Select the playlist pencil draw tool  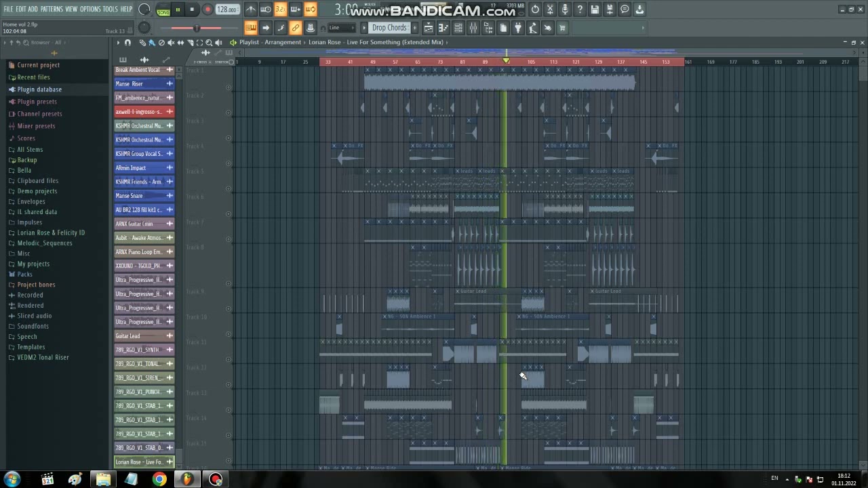click(142, 43)
